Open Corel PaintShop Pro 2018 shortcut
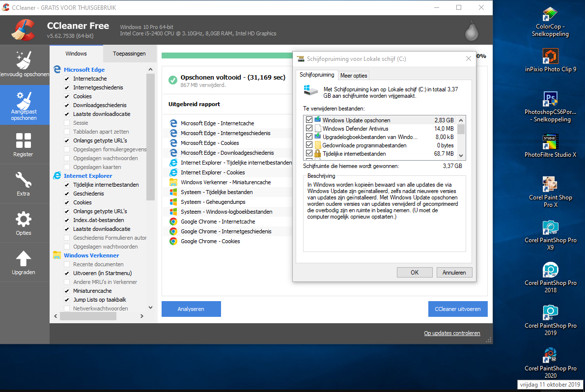This screenshot has width=585, height=392. pos(550,278)
